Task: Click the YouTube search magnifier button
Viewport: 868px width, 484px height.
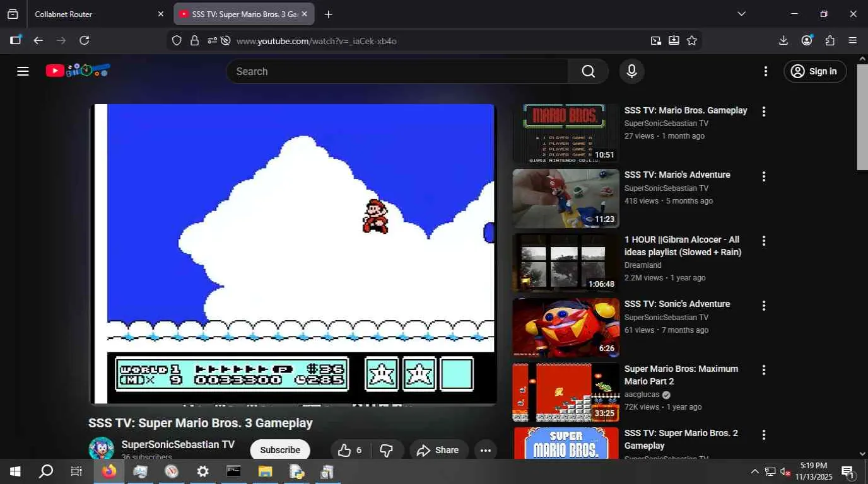Action: [x=588, y=71]
